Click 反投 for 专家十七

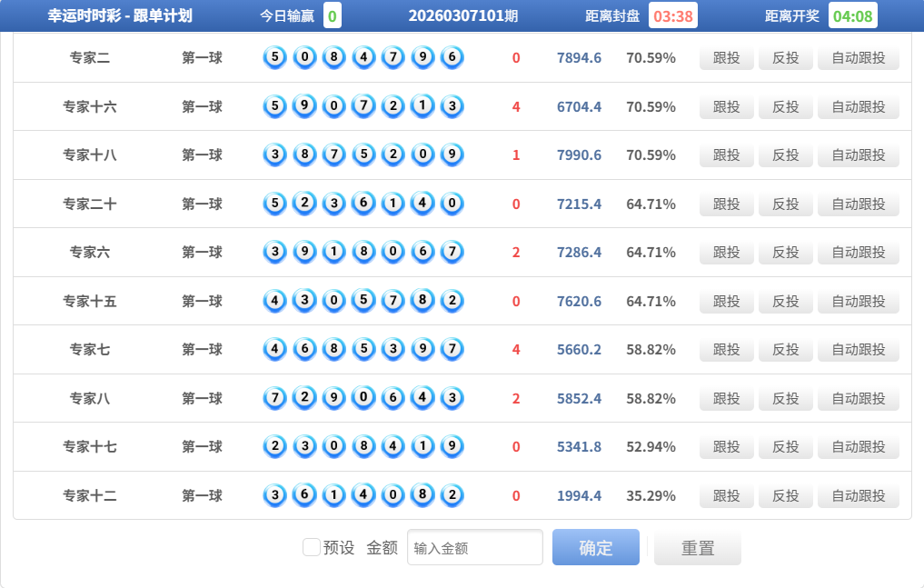point(785,447)
